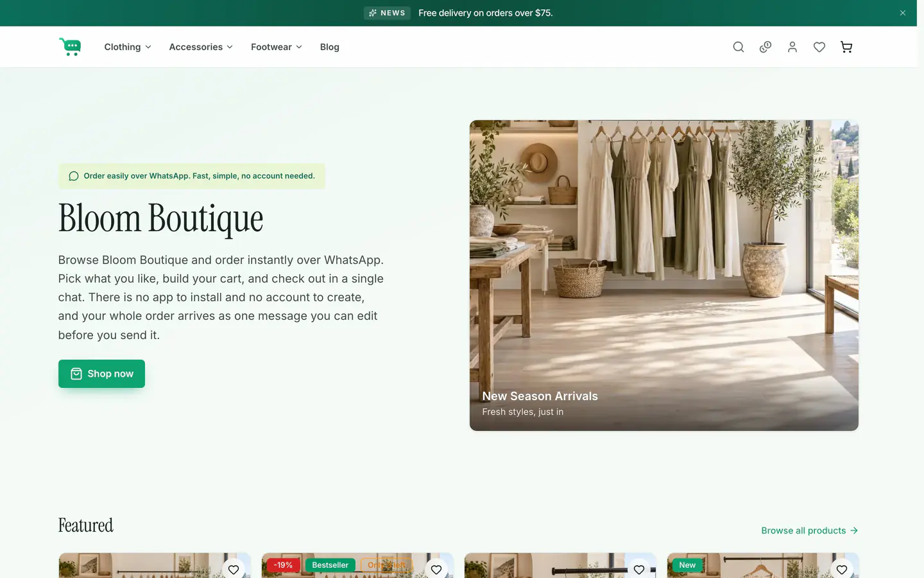The width and height of the screenshot is (924, 578).
Task: Expand the Clothing menu
Action: [x=128, y=47]
